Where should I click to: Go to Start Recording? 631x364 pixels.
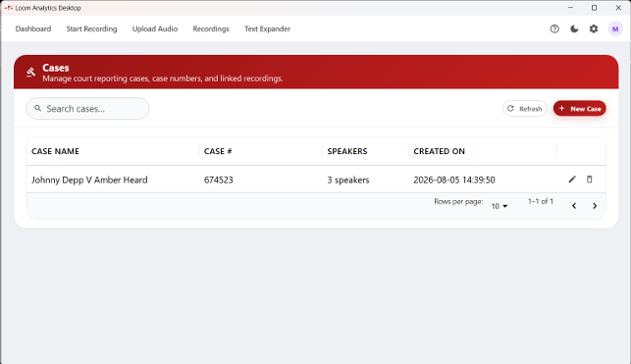coord(91,29)
